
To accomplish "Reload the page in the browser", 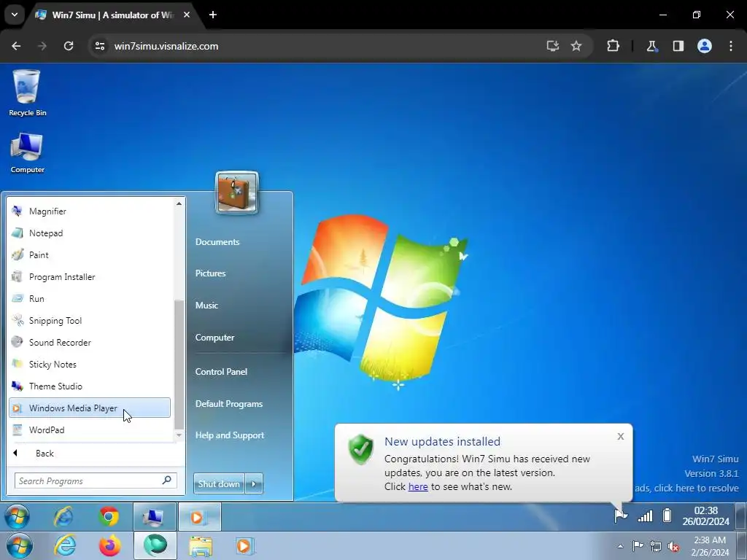I will (69, 46).
